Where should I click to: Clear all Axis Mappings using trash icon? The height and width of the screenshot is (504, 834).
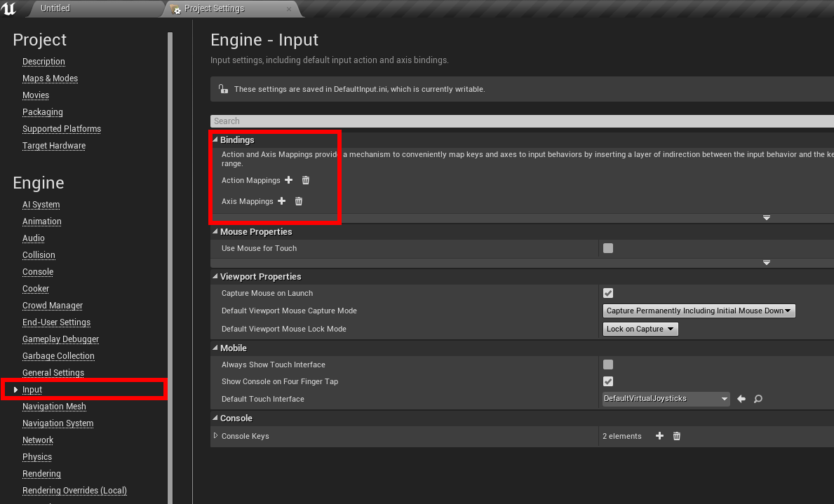[299, 201]
